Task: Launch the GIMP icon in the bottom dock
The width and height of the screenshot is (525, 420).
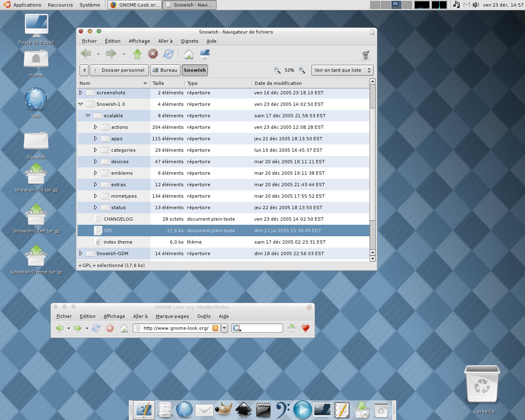Action: click(224, 410)
